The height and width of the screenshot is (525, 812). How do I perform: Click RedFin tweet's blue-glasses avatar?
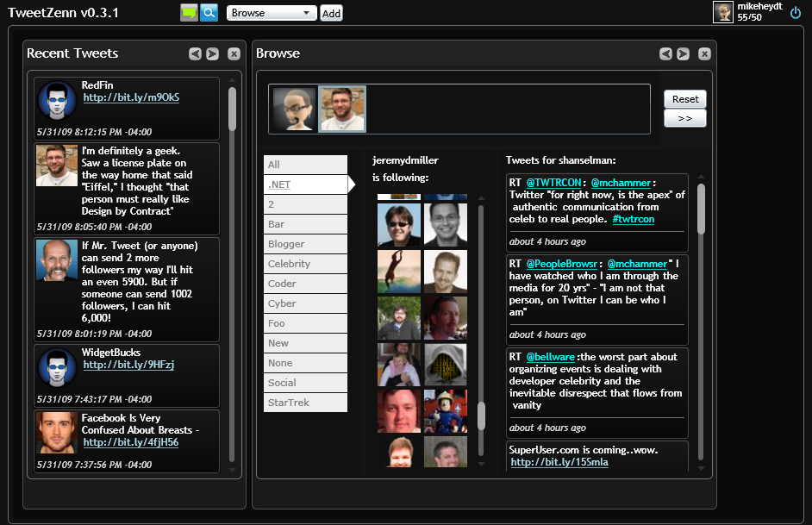57,101
